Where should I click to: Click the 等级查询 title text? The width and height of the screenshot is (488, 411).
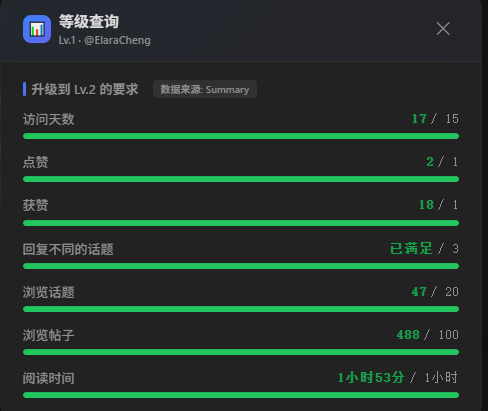click(89, 22)
